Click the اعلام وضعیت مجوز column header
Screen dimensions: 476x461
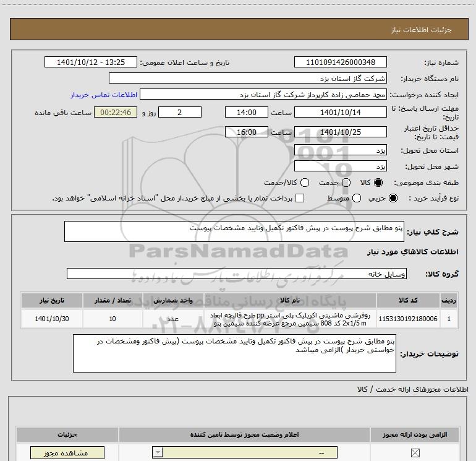pyautogui.click(x=244, y=434)
